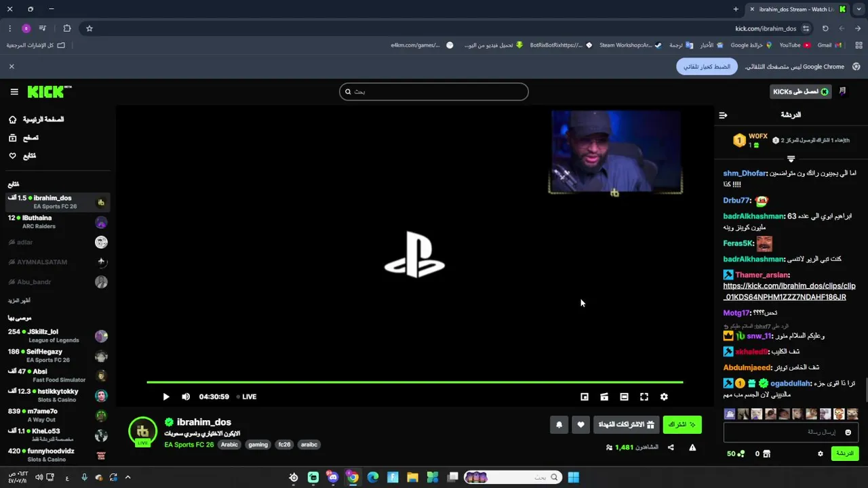Open the icon beside the Get KICKs button
The width and height of the screenshot is (868, 488).
(x=843, y=91)
